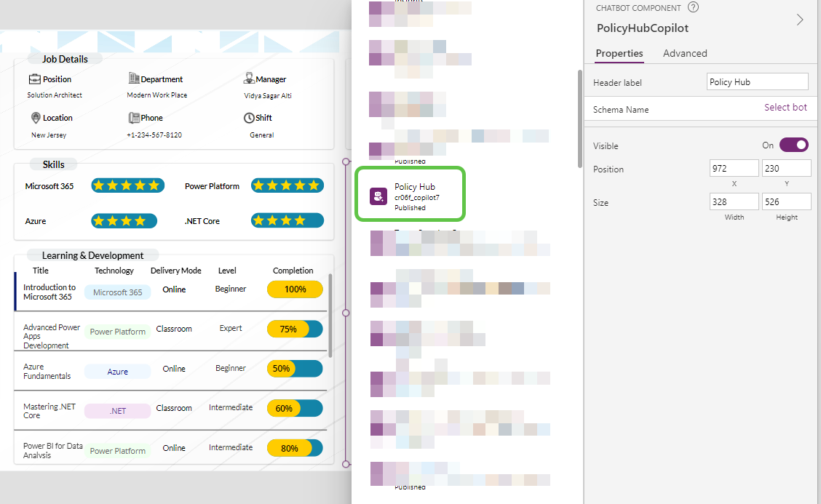821x504 pixels.
Task: Toggle the Visible switch off
Action: coord(793,145)
